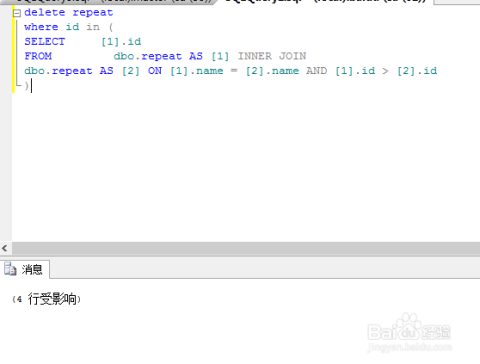Click the 'ON' keyword
The height and width of the screenshot is (364, 480).
pos(155,71)
